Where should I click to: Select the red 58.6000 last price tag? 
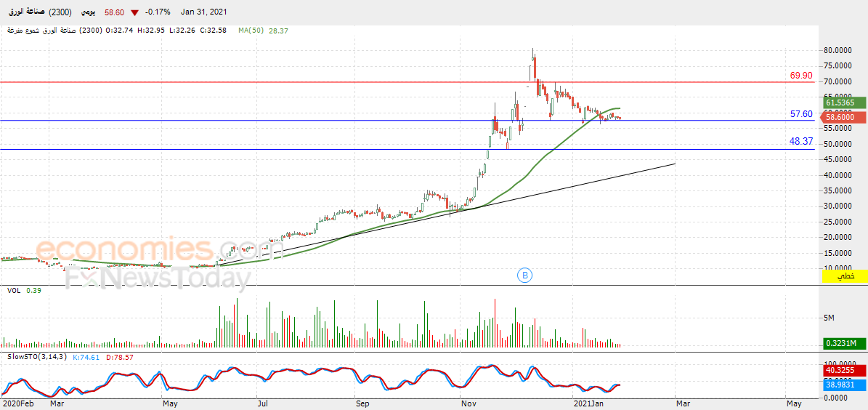[839, 118]
